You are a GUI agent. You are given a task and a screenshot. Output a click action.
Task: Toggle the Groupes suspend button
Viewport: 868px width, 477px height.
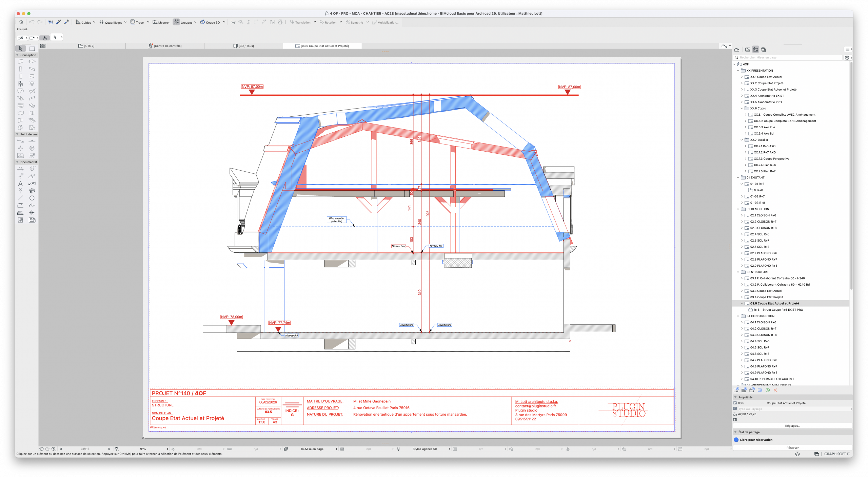[x=176, y=22]
